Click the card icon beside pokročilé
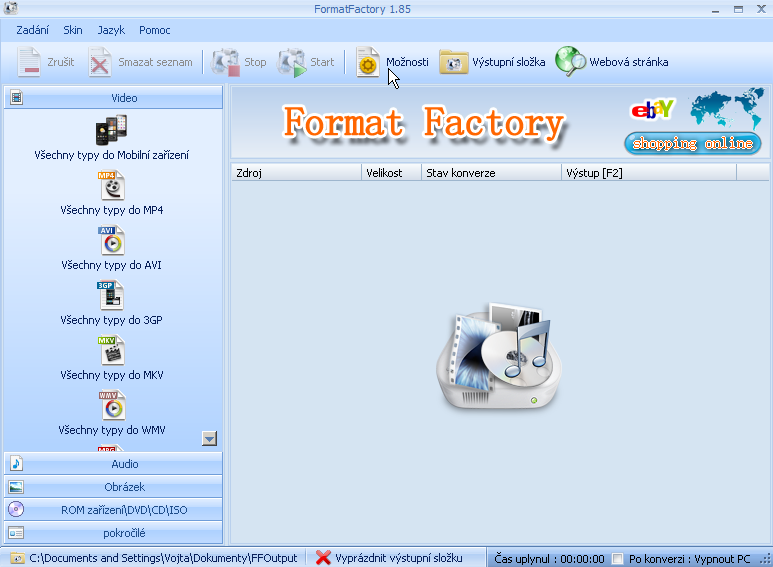 pos(16,532)
